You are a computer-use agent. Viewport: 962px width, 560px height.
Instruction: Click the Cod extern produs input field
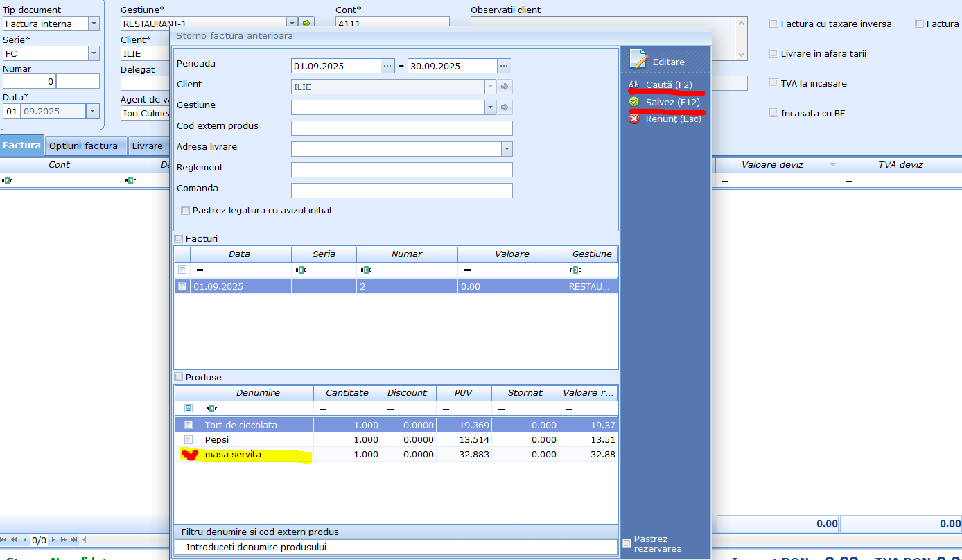(x=401, y=128)
